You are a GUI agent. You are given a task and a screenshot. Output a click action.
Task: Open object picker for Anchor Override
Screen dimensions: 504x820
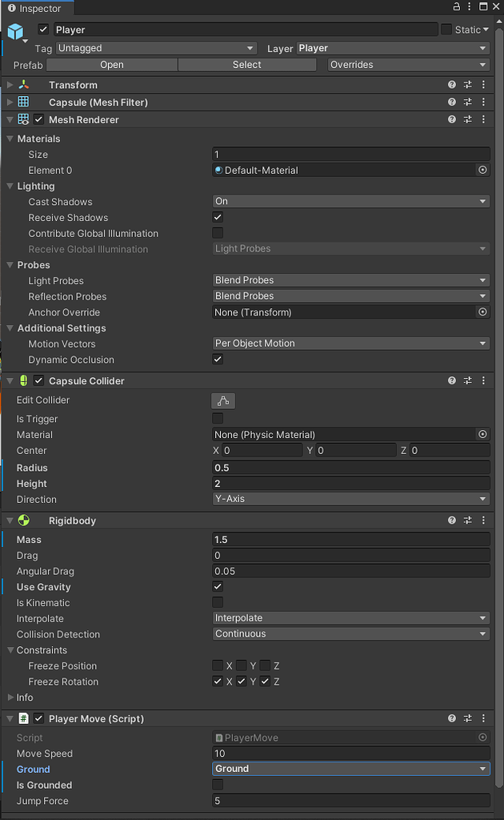point(482,312)
